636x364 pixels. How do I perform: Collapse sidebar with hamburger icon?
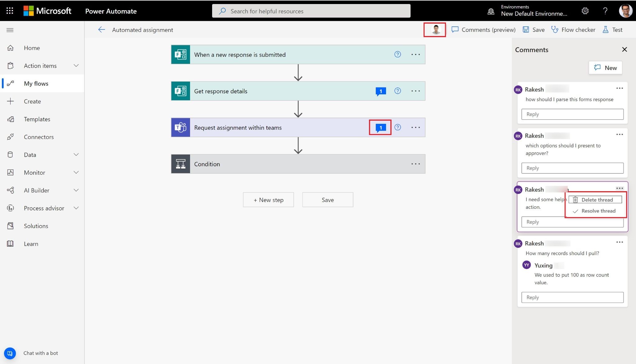pos(10,30)
